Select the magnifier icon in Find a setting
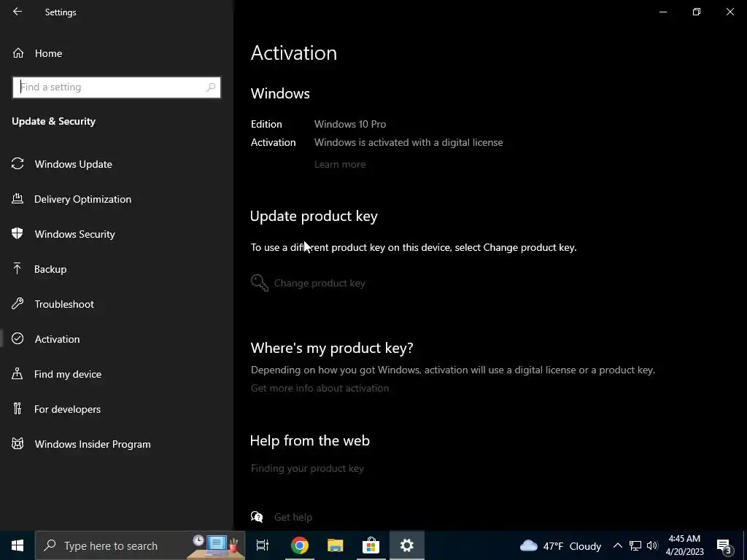747x560 pixels. pyautogui.click(x=211, y=87)
